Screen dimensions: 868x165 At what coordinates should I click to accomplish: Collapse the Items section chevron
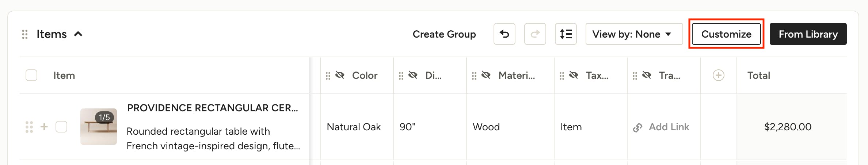pos(78,34)
